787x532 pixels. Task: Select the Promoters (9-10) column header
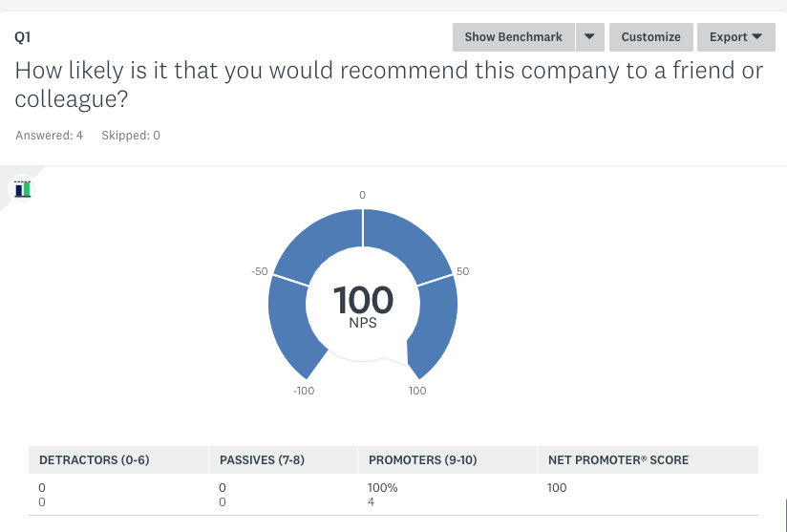point(447,459)
